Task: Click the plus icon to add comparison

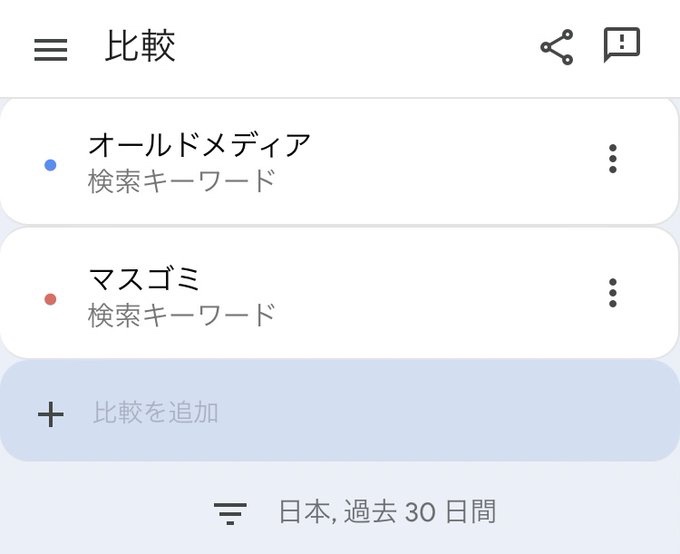Action: coord(50,414)
